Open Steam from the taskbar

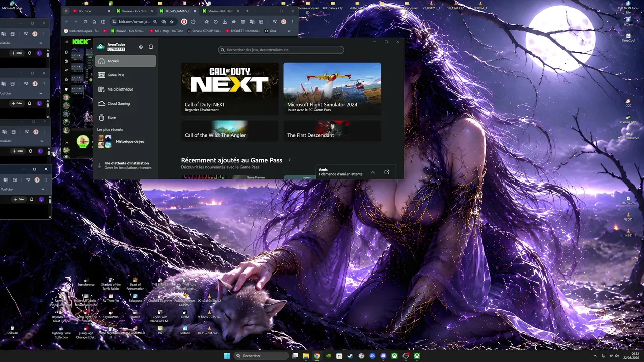coord(350,356)
